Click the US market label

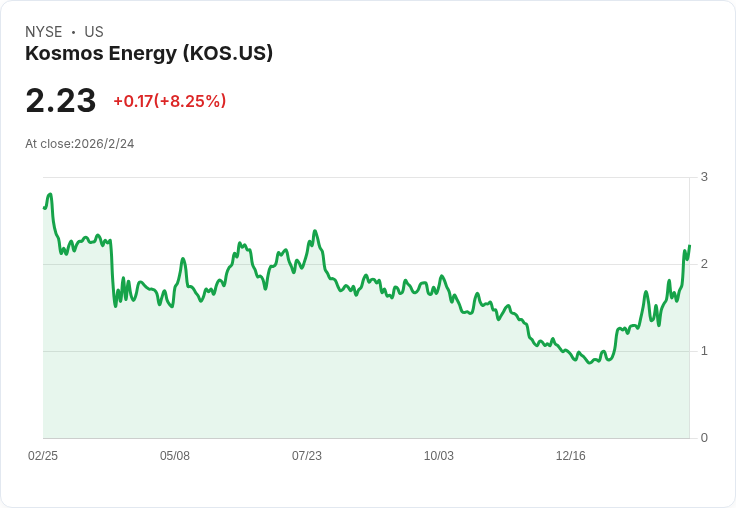(94, 32)
